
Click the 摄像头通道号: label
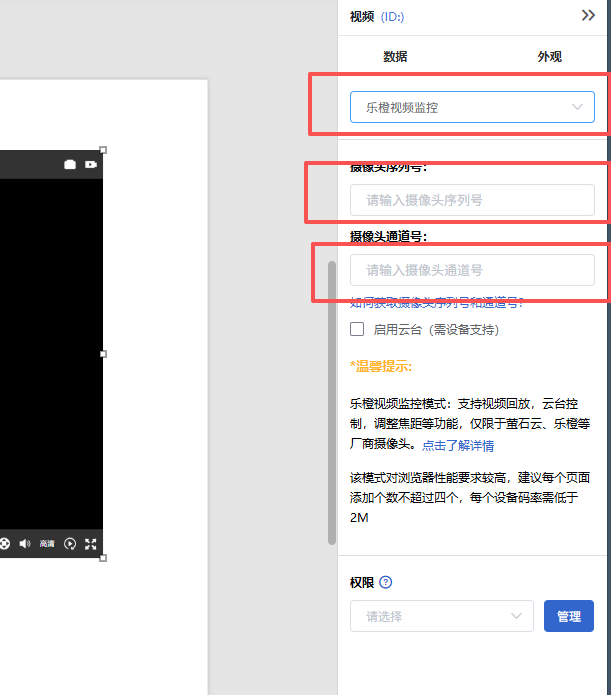tap(388, 237)
